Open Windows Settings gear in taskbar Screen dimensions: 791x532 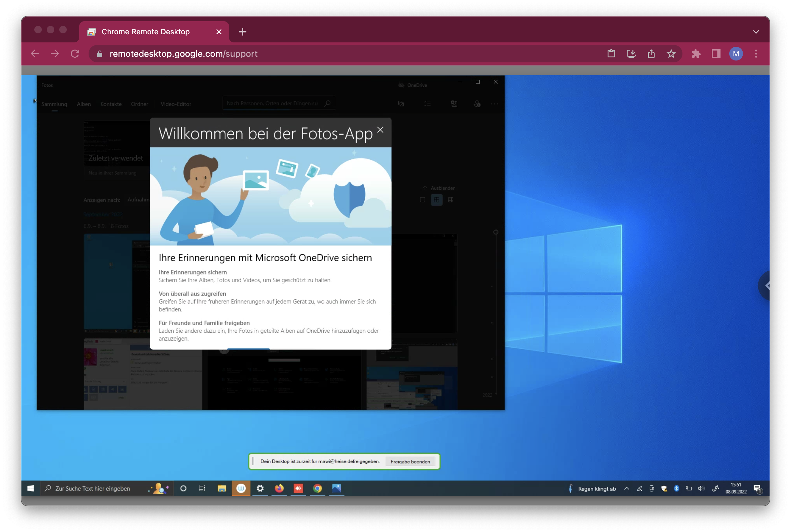click(x=260, y=488)
